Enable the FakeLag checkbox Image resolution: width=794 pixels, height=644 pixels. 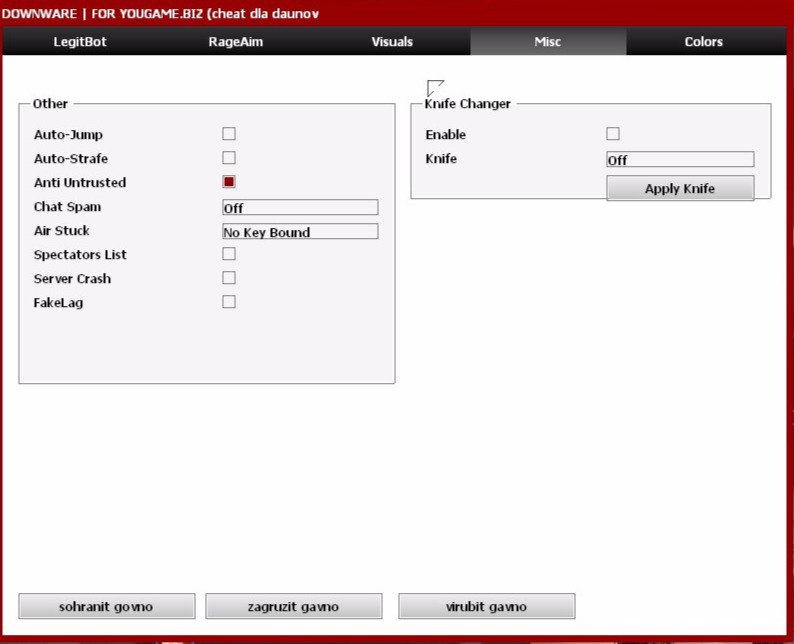[x=229, y=302]
